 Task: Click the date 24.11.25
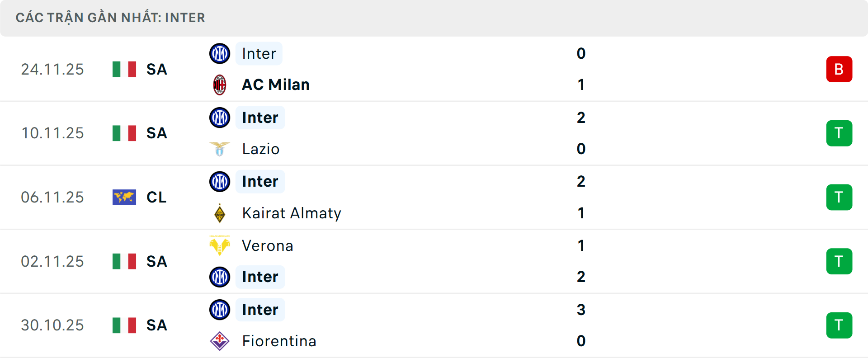tap(52, 69)
